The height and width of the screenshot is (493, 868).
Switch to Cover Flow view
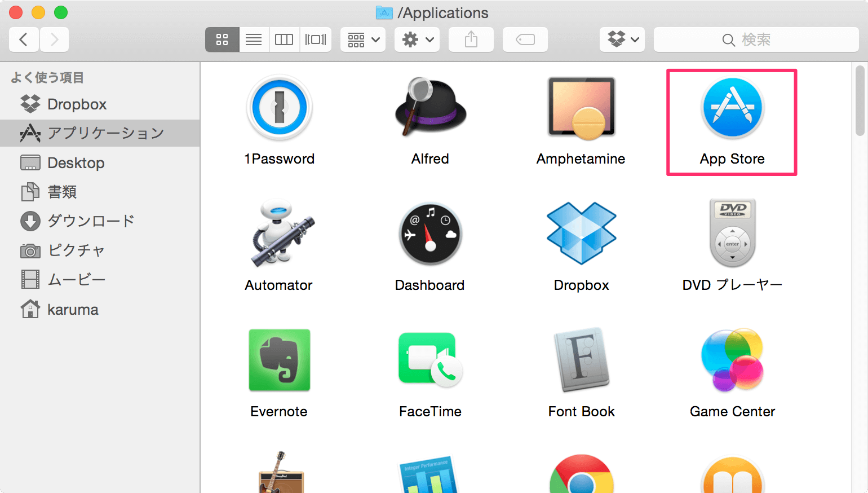316,39
